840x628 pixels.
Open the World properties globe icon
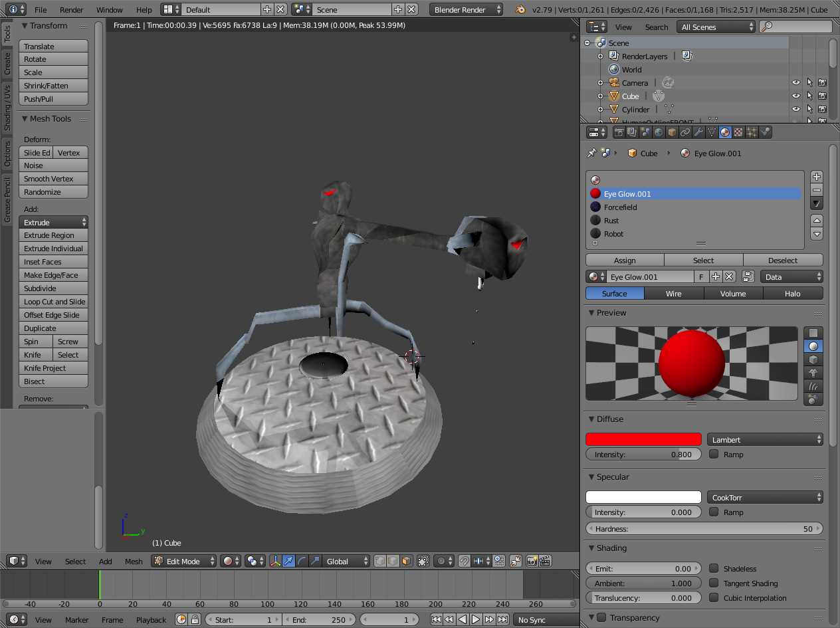point(659,132)
